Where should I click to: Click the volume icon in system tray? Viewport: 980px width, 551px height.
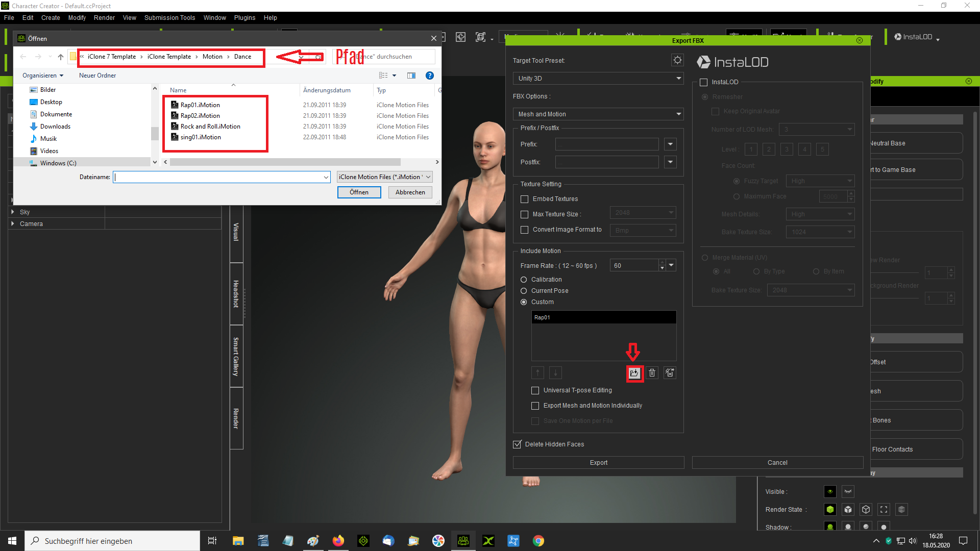pos(913,541)
